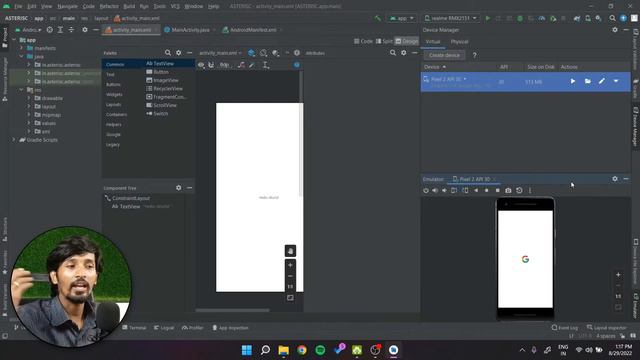This screenshot has height=360, width=640.
Task: Select Buttons category in Palette
Action: tap(113, 84)
